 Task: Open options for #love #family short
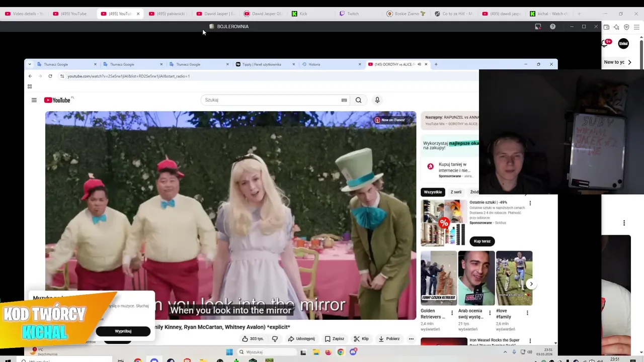(x=527, y=313)
